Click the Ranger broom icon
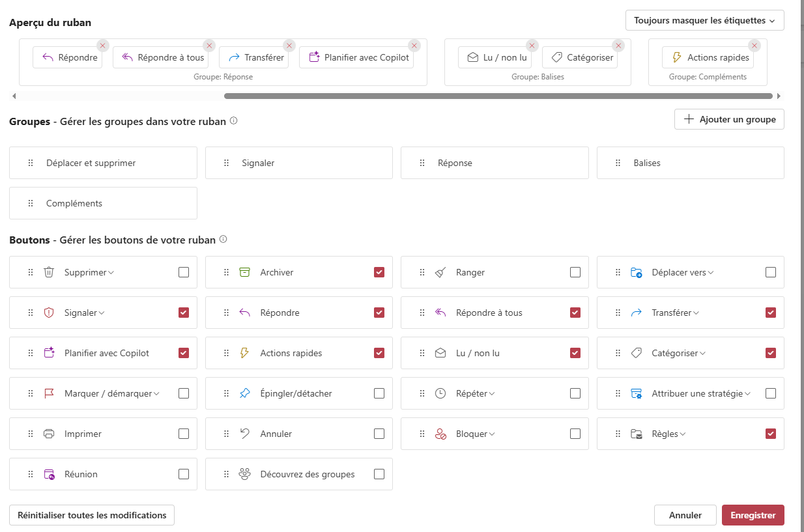The height and width of the screenshot is (532, 804). coord(440,272)
